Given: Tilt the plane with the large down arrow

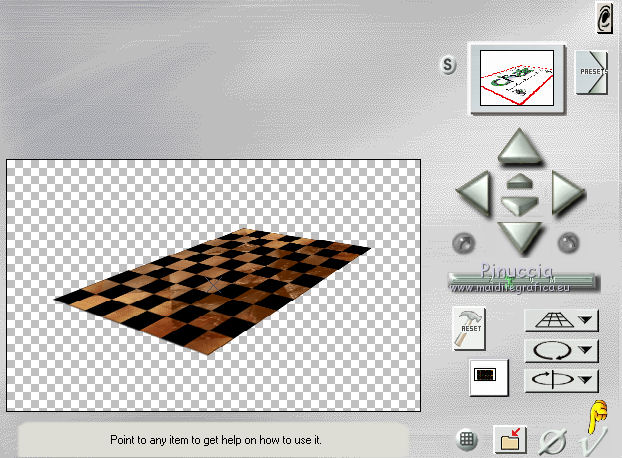Looking at the screenshot, I should (x=520, y=237).
